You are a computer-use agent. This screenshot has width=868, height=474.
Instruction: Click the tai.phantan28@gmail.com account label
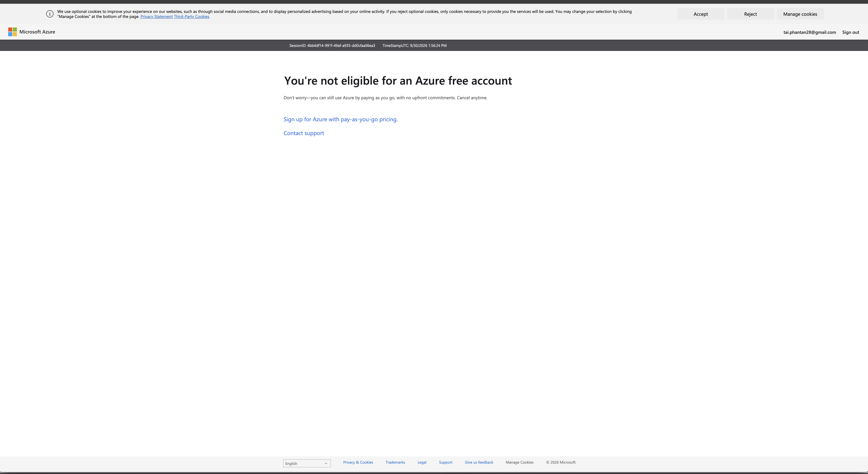click(809, 32)
